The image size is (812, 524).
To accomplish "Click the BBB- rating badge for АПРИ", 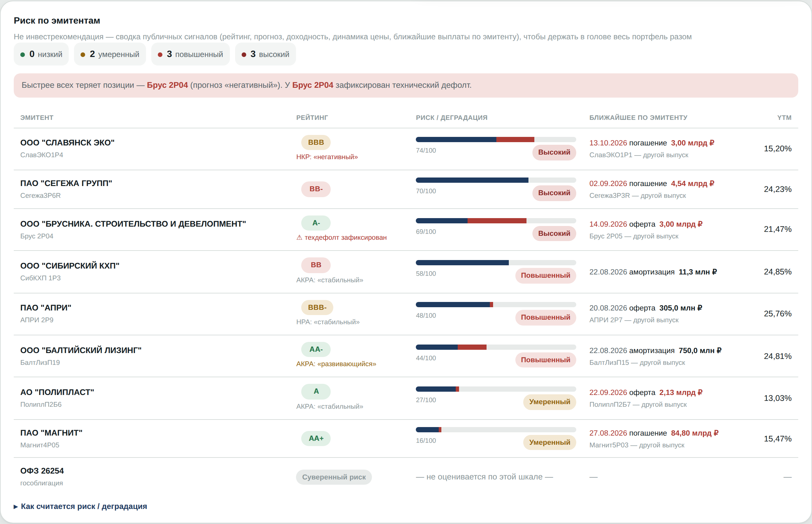I will point(317,307).
